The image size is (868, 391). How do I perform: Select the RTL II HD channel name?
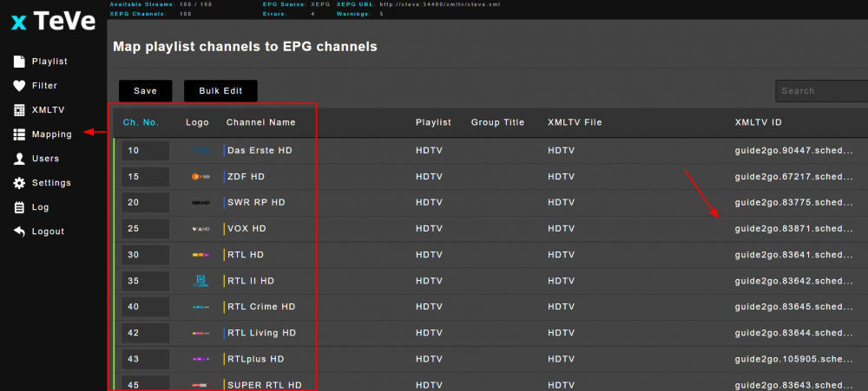251,280
